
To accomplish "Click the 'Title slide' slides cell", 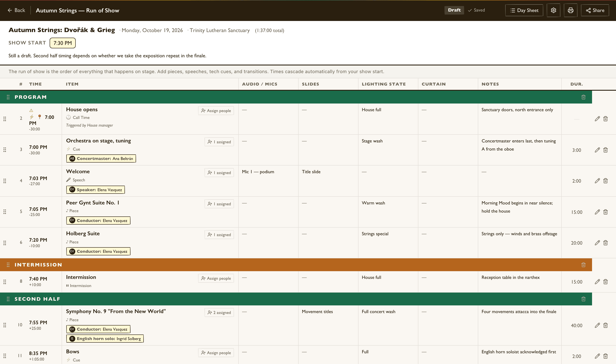I will click(x=311, y=172).
